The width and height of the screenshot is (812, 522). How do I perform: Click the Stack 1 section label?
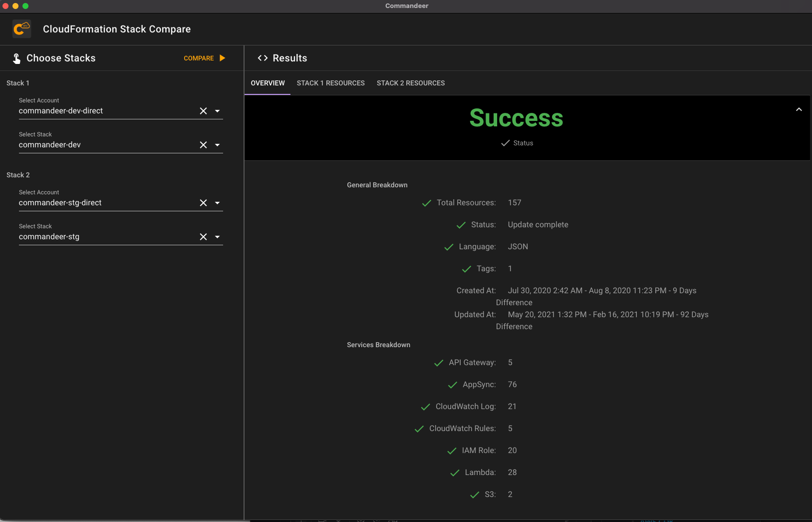(18, 83)
